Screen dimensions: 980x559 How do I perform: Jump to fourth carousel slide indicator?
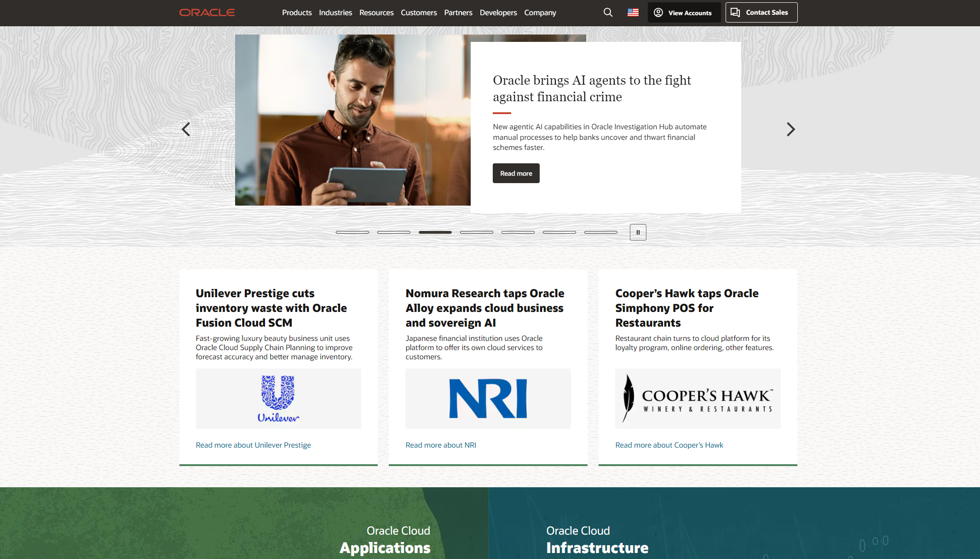477,232
